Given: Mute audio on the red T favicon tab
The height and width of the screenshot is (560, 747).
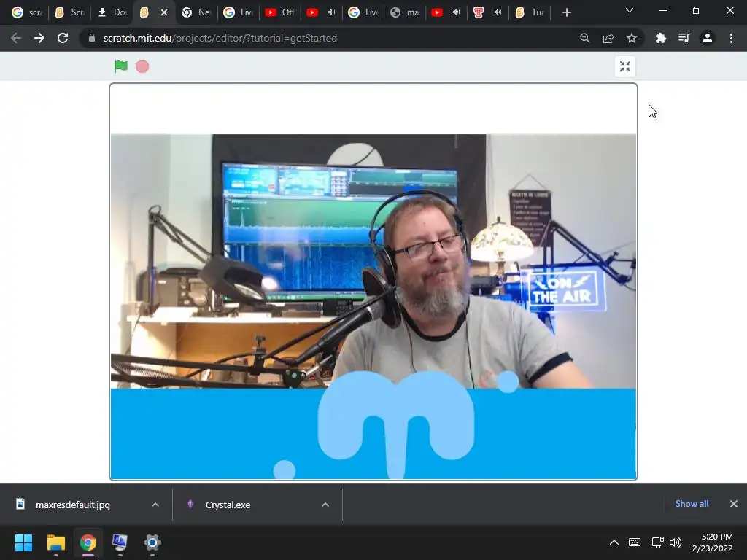Looking at the screenshot, I should click(x=498, y=12).
